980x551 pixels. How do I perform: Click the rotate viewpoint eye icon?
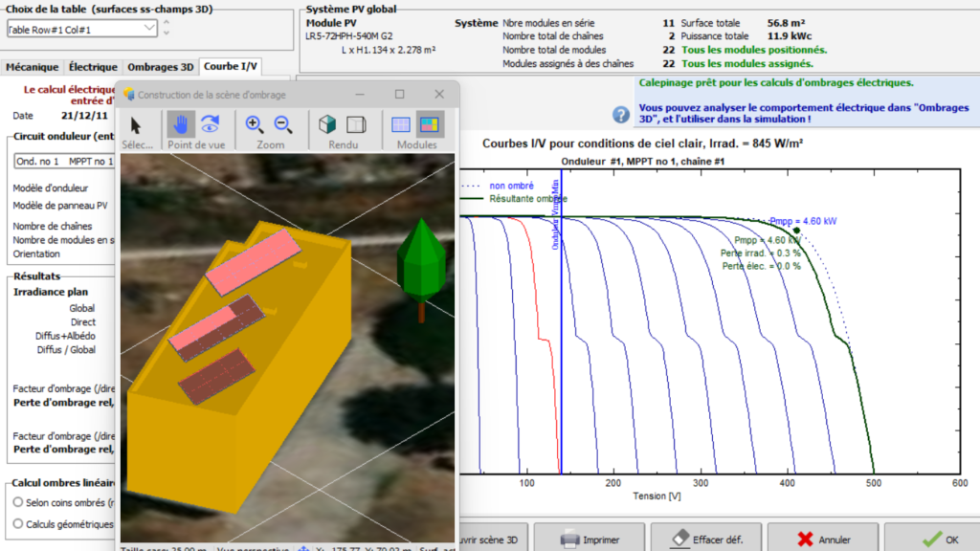(x=211, y=124)
